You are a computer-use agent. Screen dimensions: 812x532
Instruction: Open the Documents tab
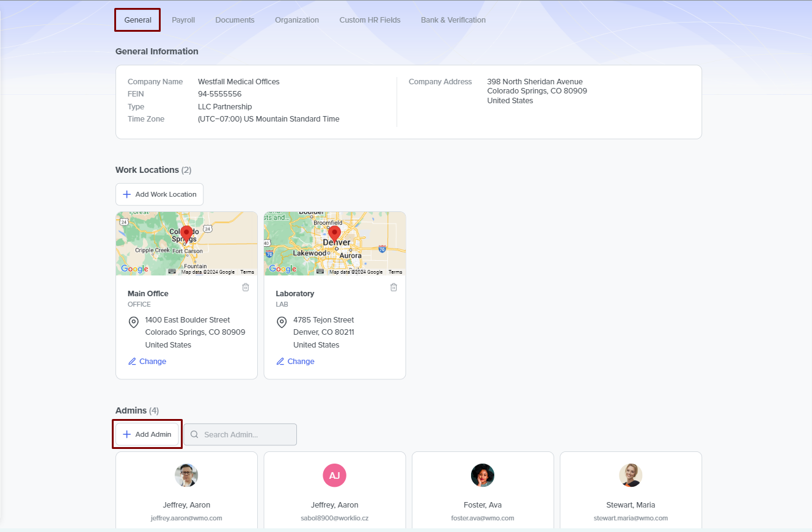pos(235,20)
